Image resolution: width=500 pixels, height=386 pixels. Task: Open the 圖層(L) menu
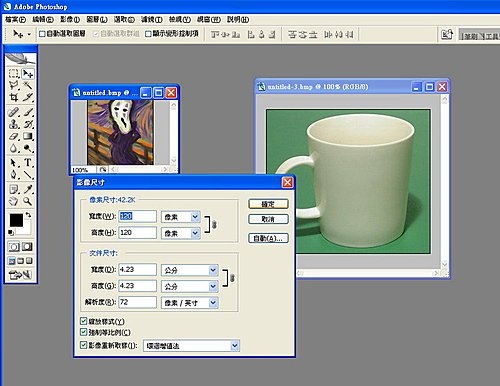(x=97, y=20)
